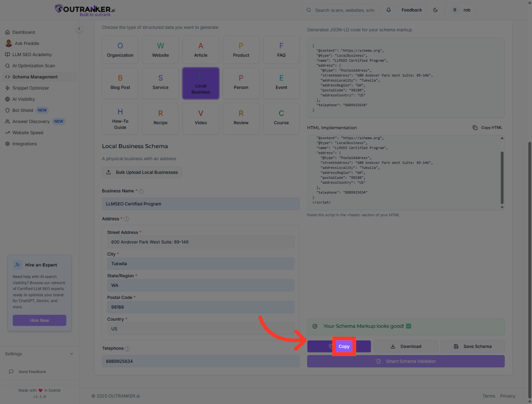Click the notifications bell icon
Viewport: 532px width, 404px height.
[x=388, y=10]
